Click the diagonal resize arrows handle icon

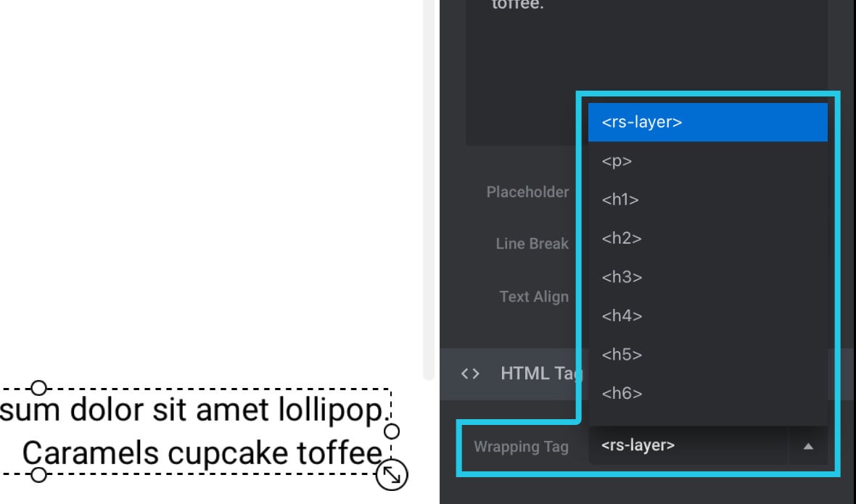coord(392,475)
